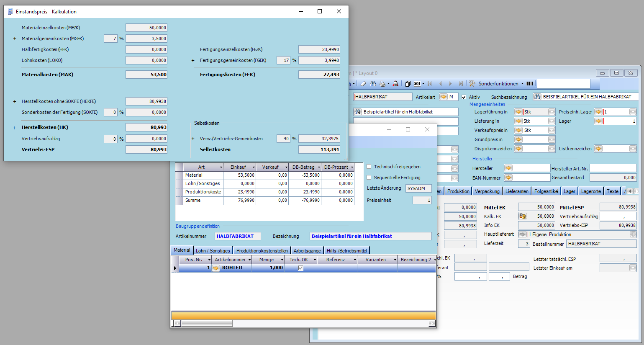Click the barcode icon in the toolbar
Viewport: 644px width, 345px height.
click(x=529, y=84)
